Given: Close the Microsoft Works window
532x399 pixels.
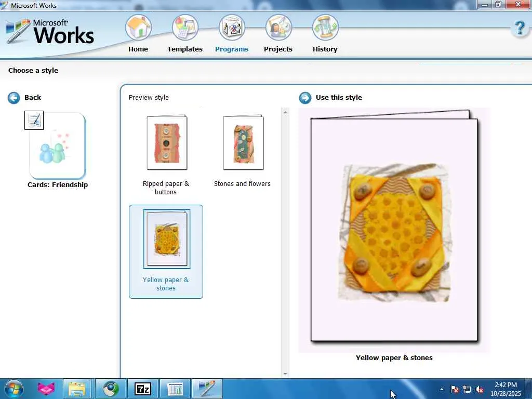Looking at the screenshot, I should pos(518,4).
